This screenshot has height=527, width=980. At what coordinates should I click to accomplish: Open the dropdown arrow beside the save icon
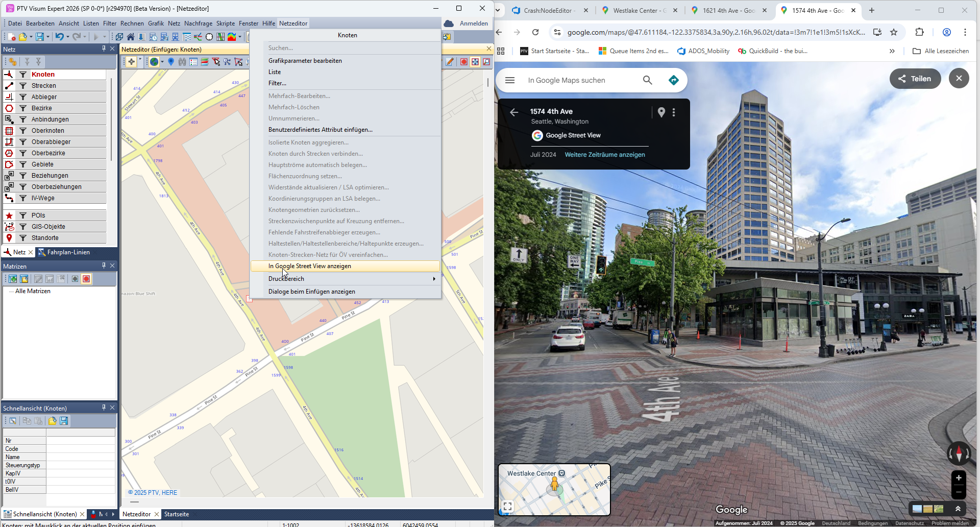coord(48,37)
